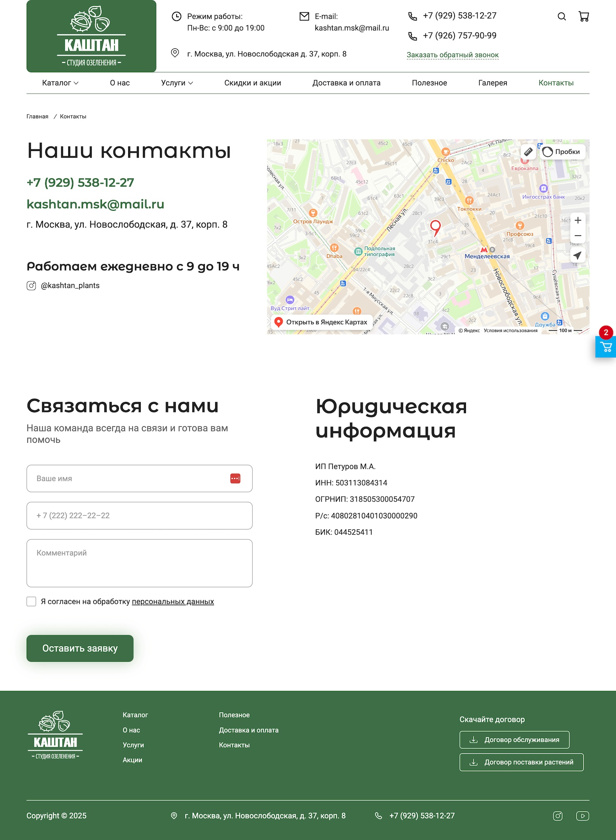Open Доставка и оплата in footer
The image size is (616, 840).
point(248,730)
